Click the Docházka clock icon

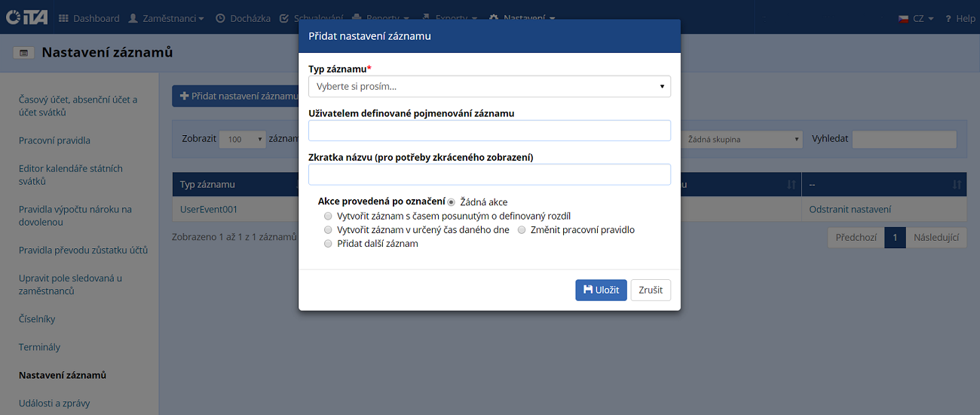point(221,18)
